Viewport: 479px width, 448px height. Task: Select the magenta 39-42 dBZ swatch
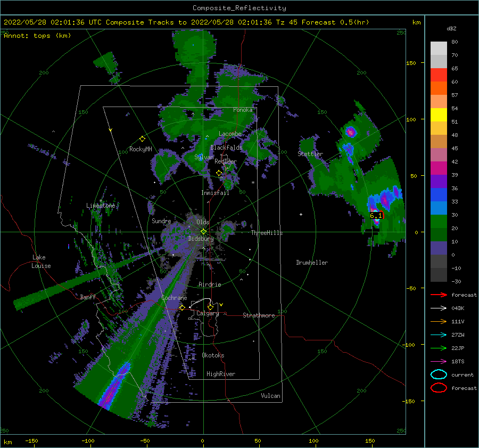point(439,168)
